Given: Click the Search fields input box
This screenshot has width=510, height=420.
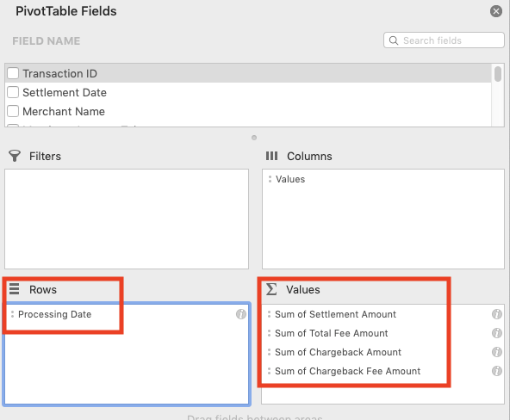Looking at the screenshot, I should coord(444,40).
